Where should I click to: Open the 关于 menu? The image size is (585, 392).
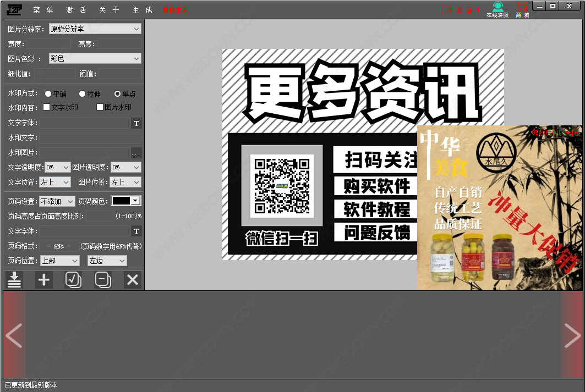pos(110,10)
